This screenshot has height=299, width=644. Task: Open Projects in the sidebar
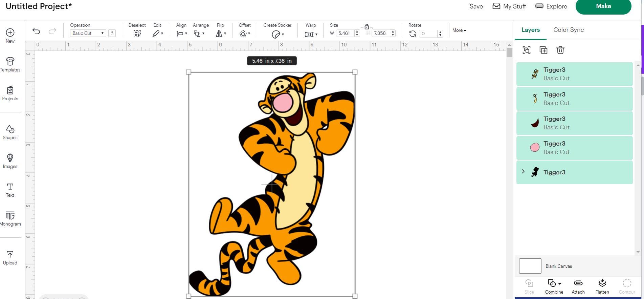pyautogui.click(x=10, y=93)
